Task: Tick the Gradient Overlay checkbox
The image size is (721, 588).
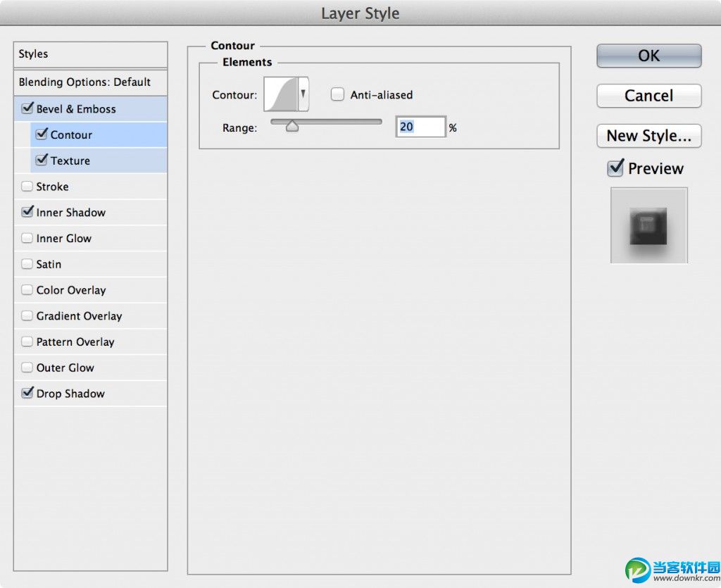Action: pos(27,316)
